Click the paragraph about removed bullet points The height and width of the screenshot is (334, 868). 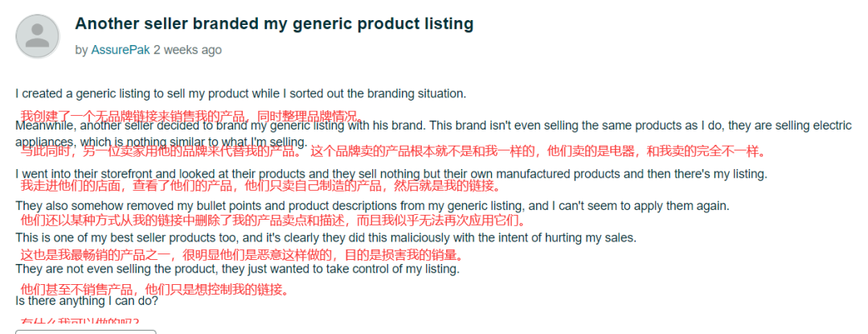point(373,206)
